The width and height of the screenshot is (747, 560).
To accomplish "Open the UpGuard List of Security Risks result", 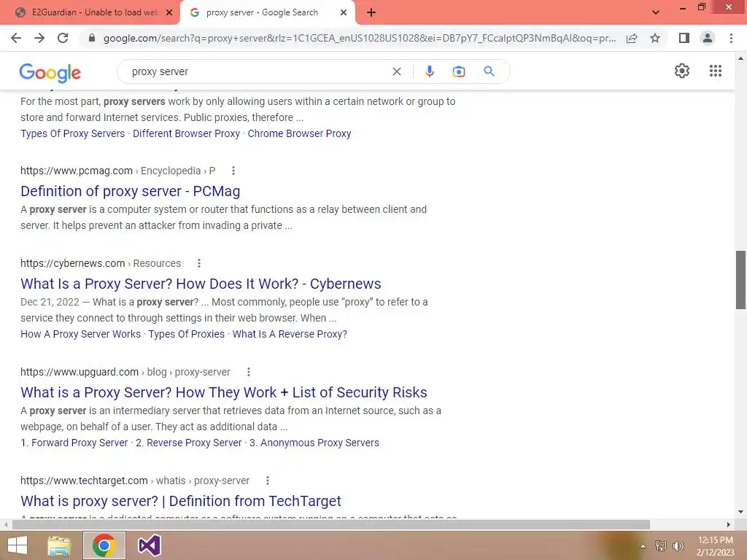I will tap(223, 392).
